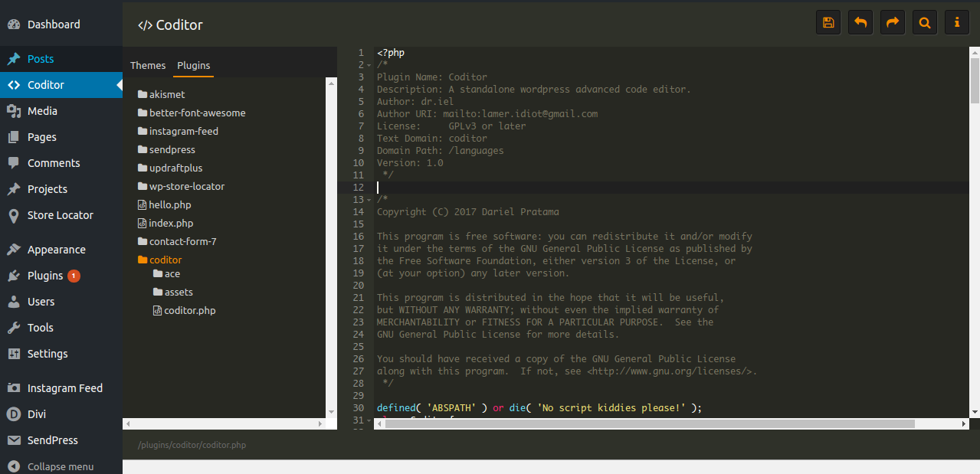
Task: Open the Store Locator link
Action: (x=61, y=215)
